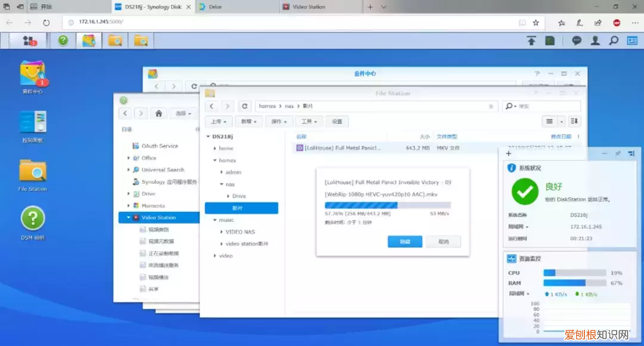644x346 pixels.
Task: Open the Control Panel desktop icon
Action: (33, 122)
